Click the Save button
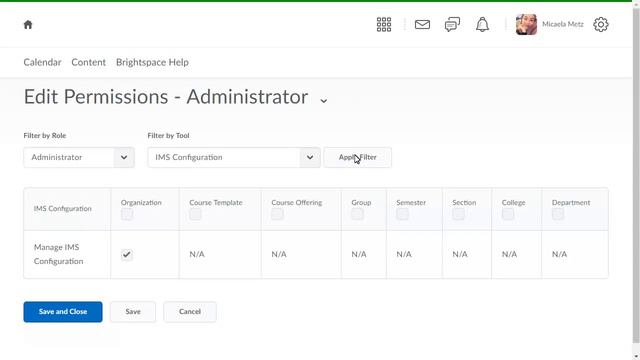This screenshot has width=640, height=360. point(133,312)
